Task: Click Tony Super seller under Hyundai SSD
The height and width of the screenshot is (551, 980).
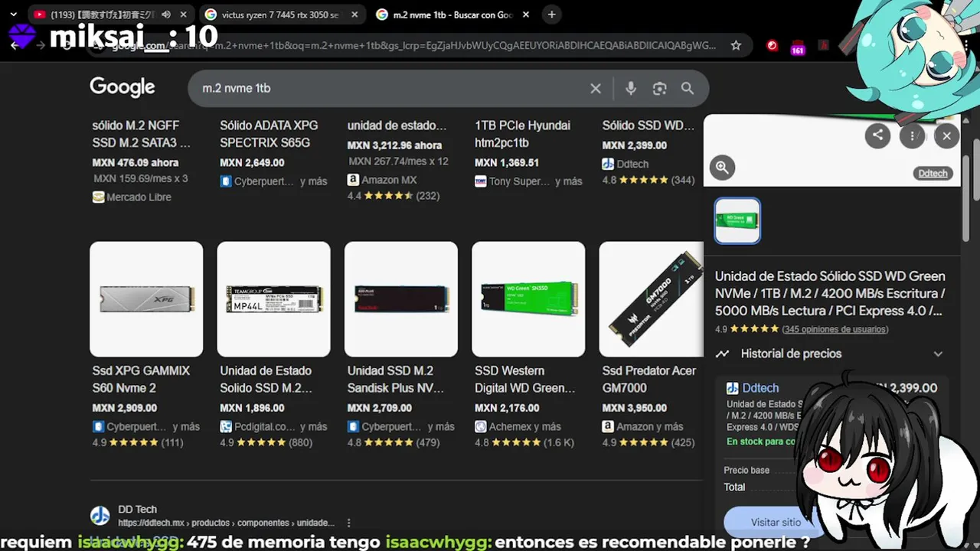Action: pyautogui.click(x=520, y=181)
